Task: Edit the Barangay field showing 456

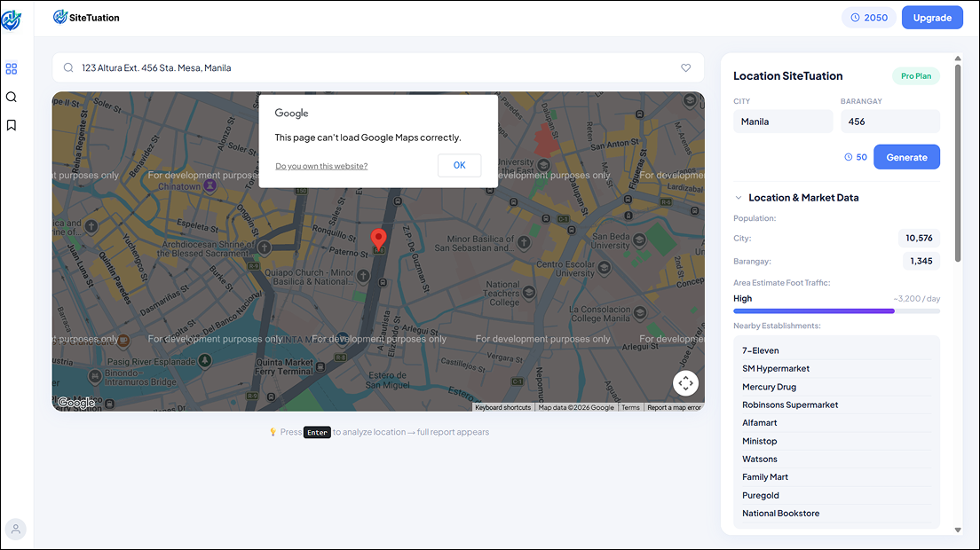Action: coord(890,122)
